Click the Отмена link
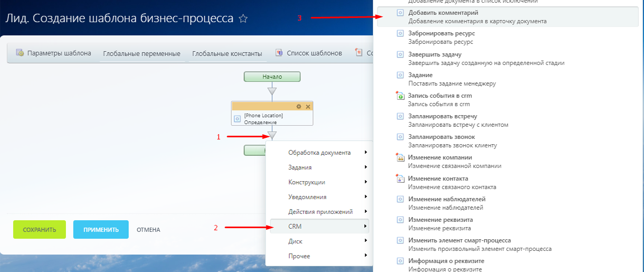The image size is (644, 272). [148, 230]
